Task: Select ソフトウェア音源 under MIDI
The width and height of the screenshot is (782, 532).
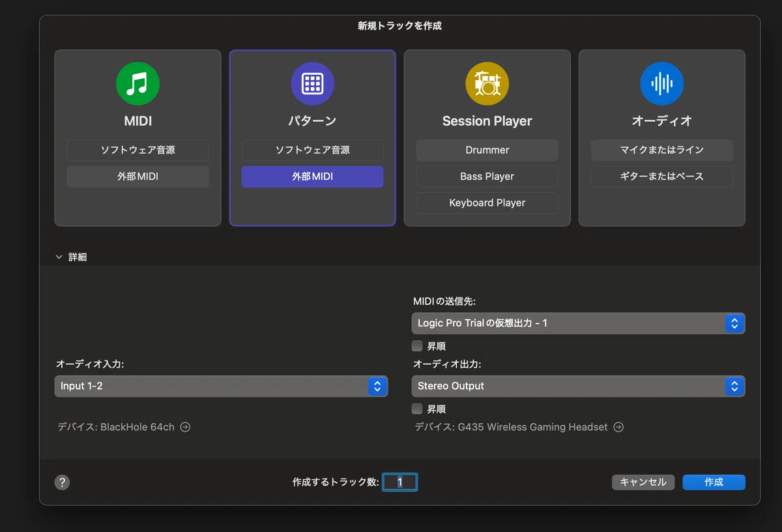Action: [x=138, y=150]
